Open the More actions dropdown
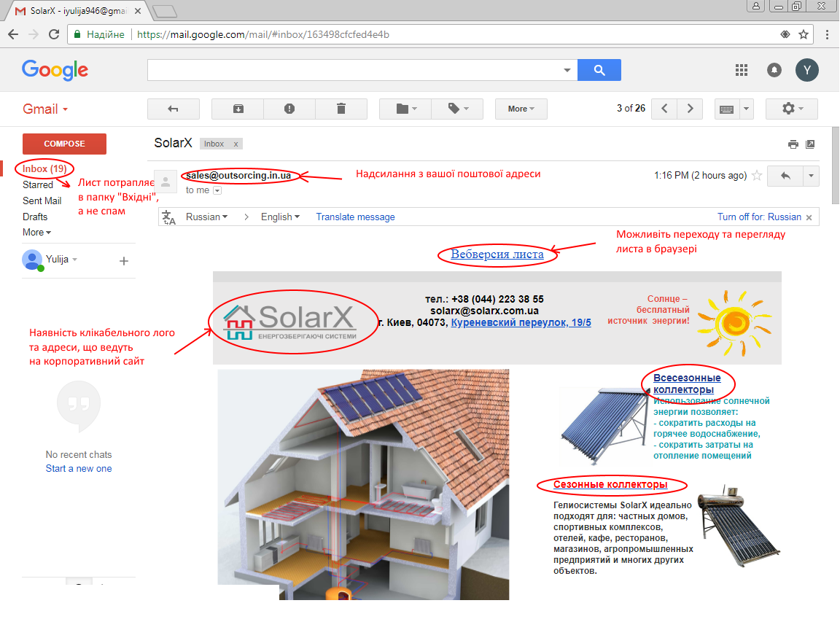 [521, 109]
